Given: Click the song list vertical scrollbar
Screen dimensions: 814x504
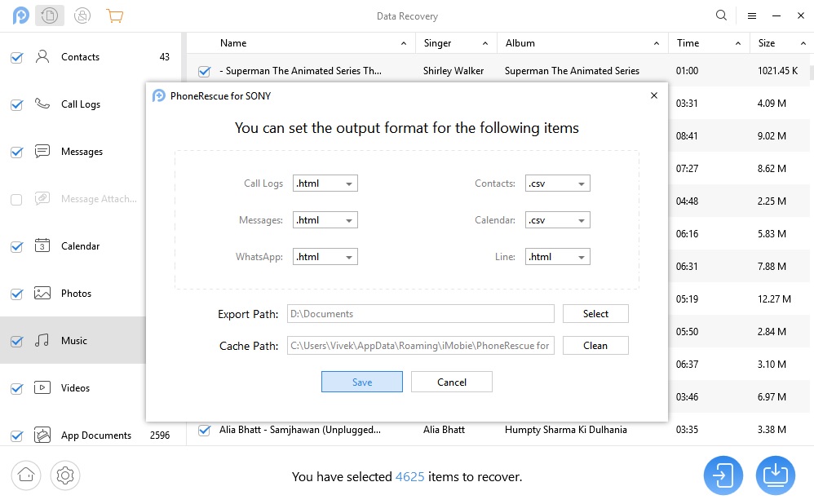Looking at the screenshot, I should (812, 72).
